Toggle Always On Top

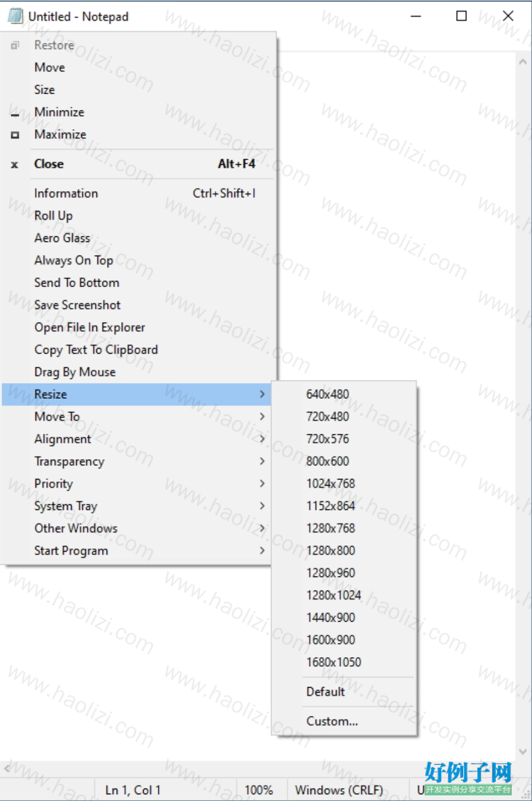139,261
